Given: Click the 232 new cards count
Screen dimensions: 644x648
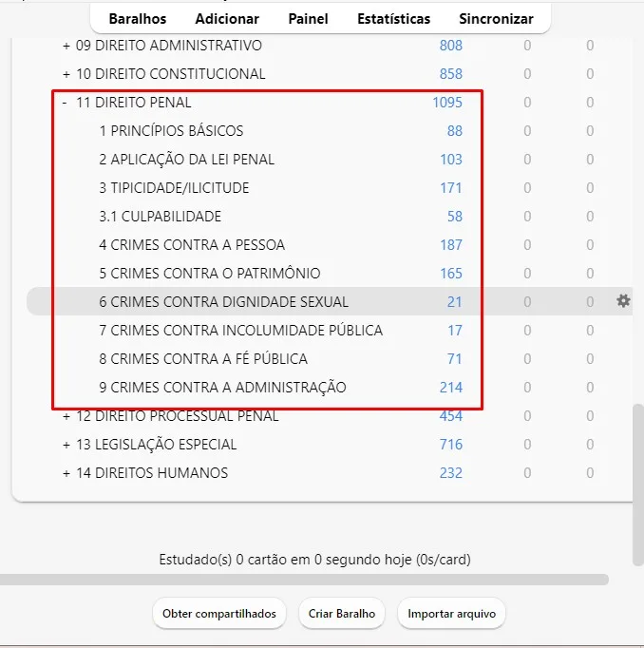Looking at the screenshot, I should tap(450, 473).
